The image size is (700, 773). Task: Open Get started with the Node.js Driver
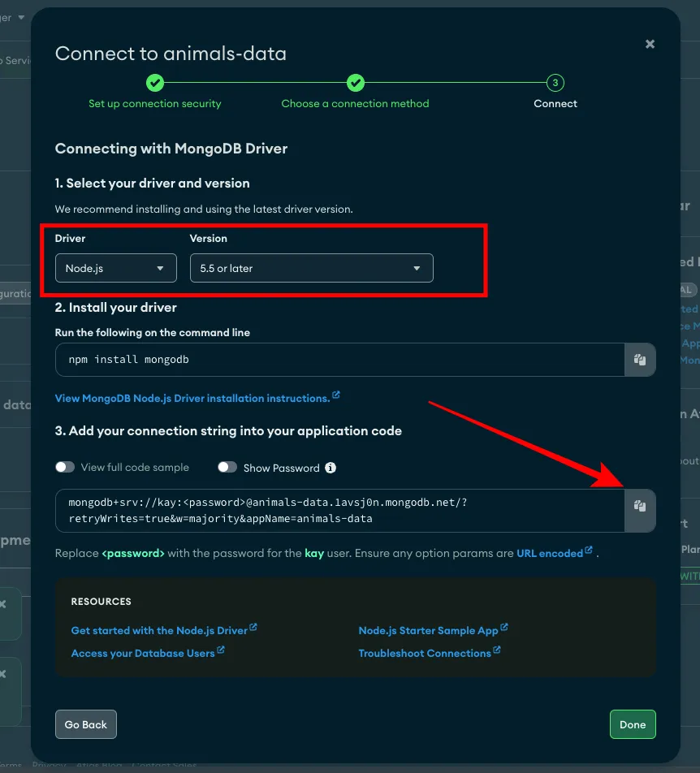point(164,630)
